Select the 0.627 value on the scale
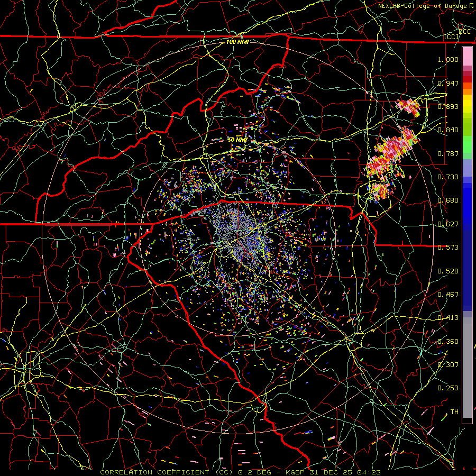Viewport: 476px width, 476px height. [x=448, y=224]
